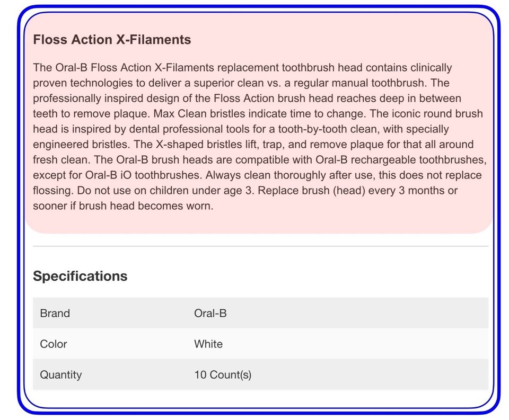Click the Floss Action X-Filaments heading

click(x=112, y=40)
